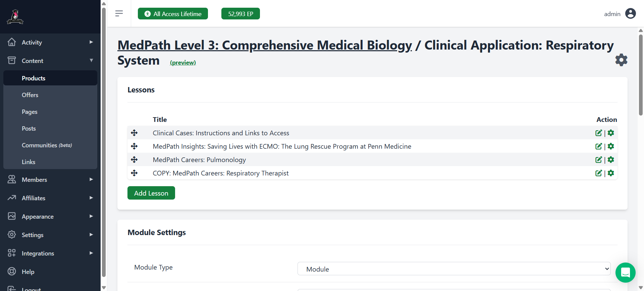Click edit icon for MedPath Careers: Pulmonology
644x291 pixels.
(598, 160)
